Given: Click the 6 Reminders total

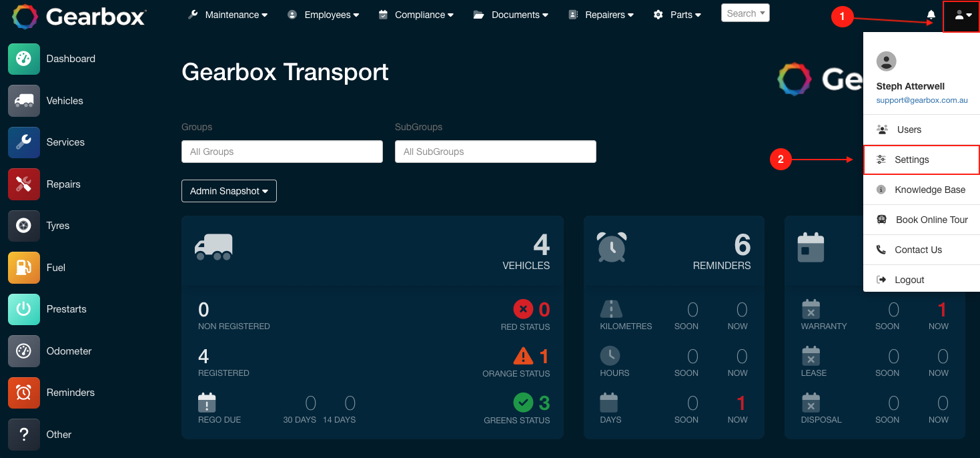Looking at the screenshot, I should [743, 246].
